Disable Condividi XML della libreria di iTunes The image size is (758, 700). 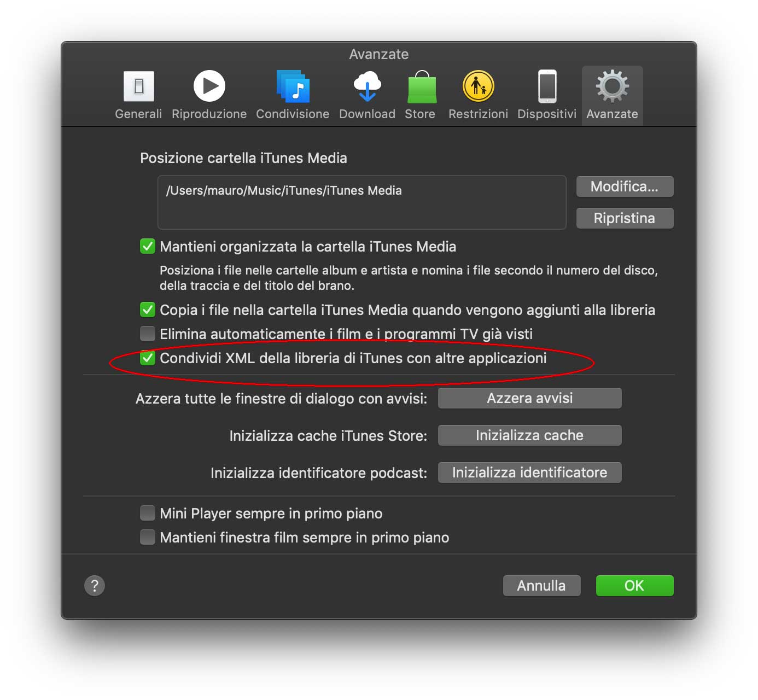[x=148, y=358]
